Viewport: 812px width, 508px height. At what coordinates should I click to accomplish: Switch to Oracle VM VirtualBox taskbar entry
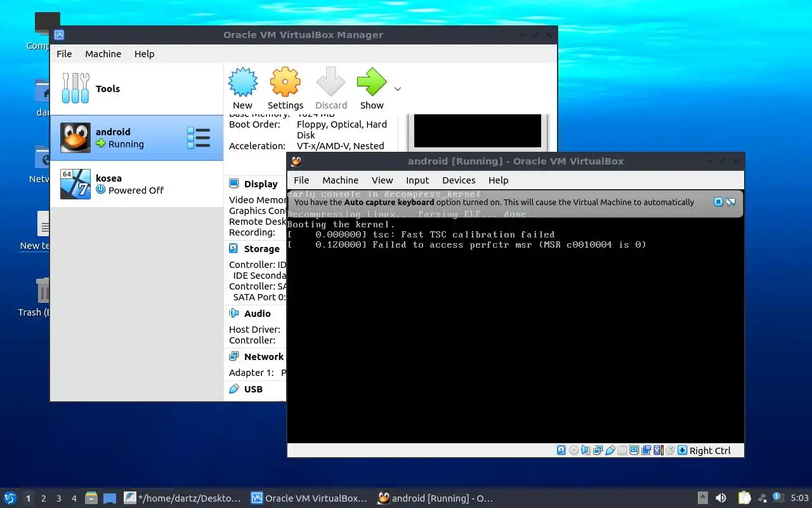(x=309, y=498)
